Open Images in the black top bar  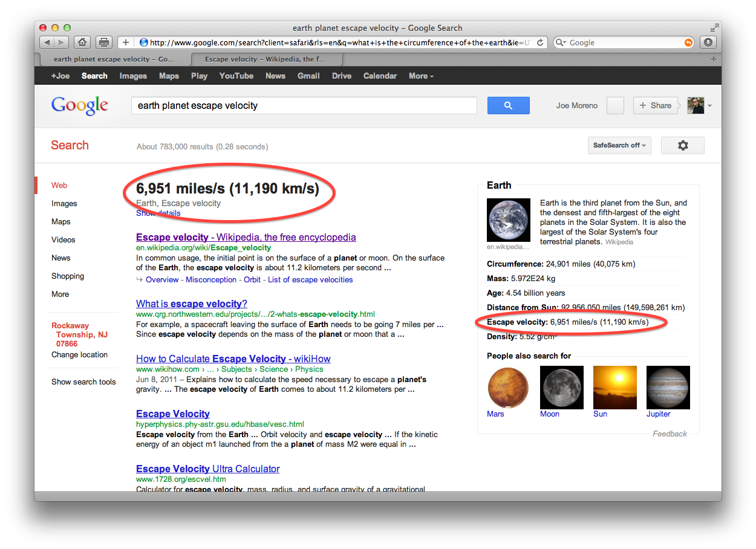[133, 76]
